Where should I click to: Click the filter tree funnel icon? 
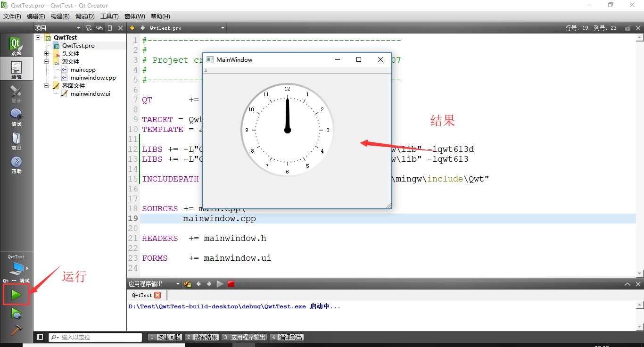88,28
